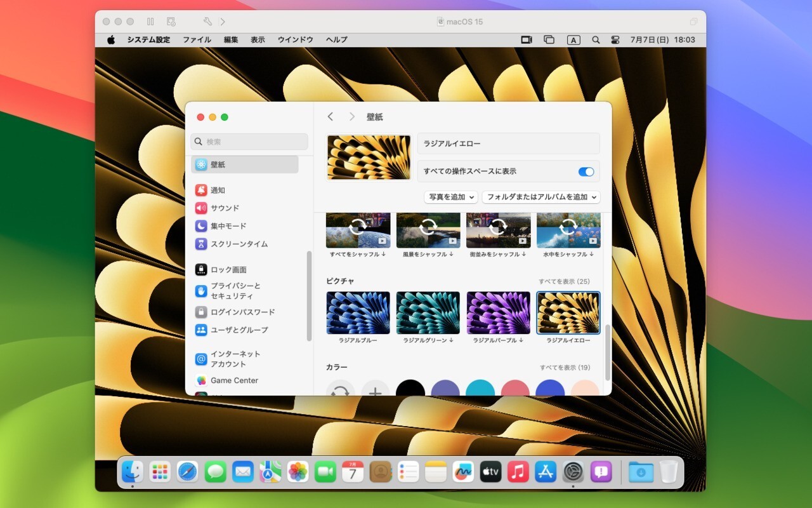Image resolution: width=812 pixels, height=508 pixels.
Task: Click すべてを表示 (19) for カラー
Action: pyautogui.click(x=565, y=368)
